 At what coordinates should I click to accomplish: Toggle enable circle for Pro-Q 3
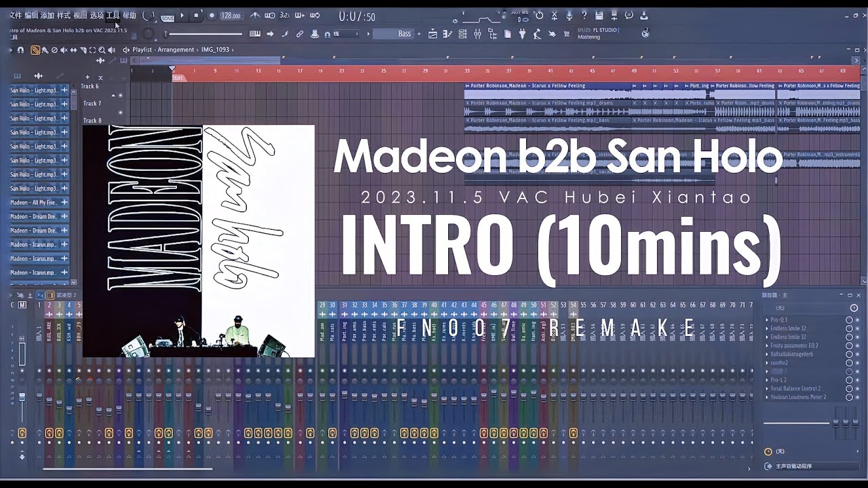pyautogui.click(x=848, y=319)
